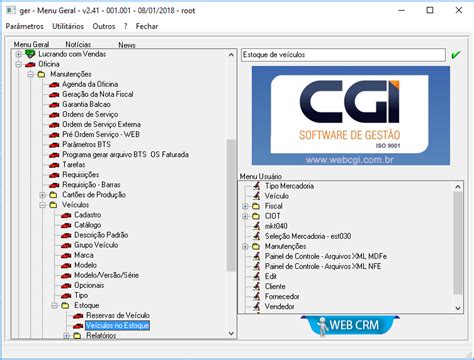
Task: Click Menu Usuário scrollbar down arrow
Action: point(458,308)
